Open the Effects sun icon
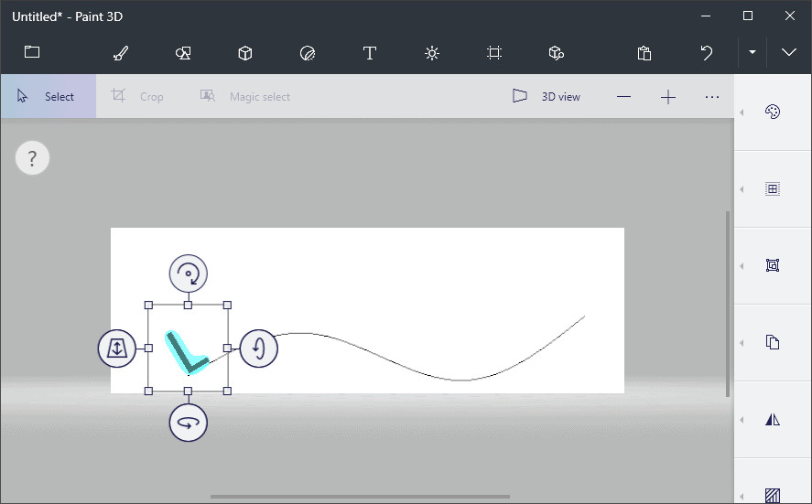The height and width of the screenshot is (504, 812). coord(432,53)
